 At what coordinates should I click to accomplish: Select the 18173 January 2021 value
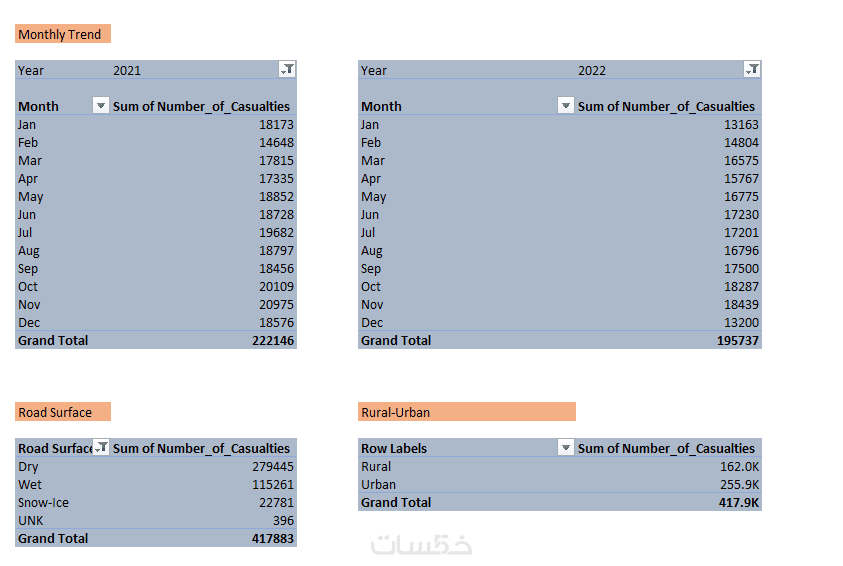276,125
